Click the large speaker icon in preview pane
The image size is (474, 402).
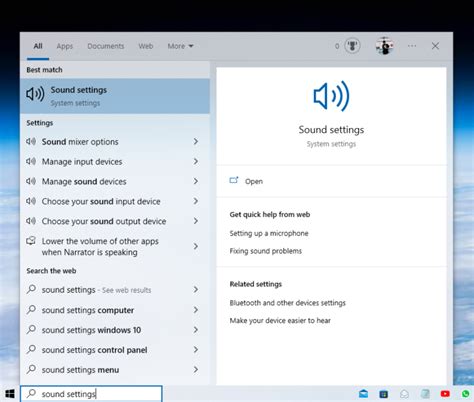pyautogui.click(x=331, y=96)
